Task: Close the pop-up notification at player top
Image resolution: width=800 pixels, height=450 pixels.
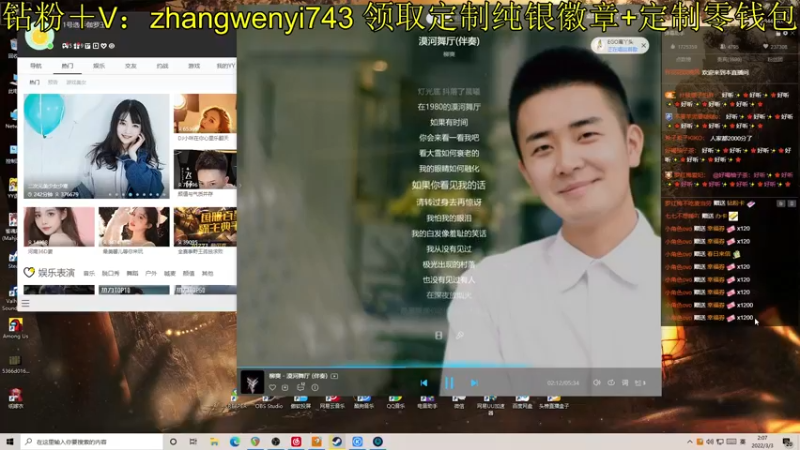Action: point(644,45)
